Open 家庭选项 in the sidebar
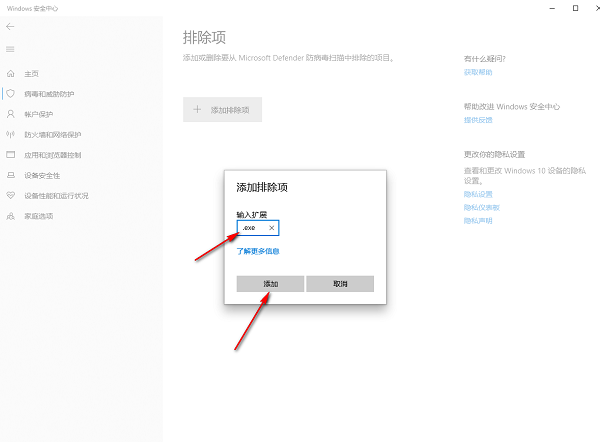 point(39,216)
